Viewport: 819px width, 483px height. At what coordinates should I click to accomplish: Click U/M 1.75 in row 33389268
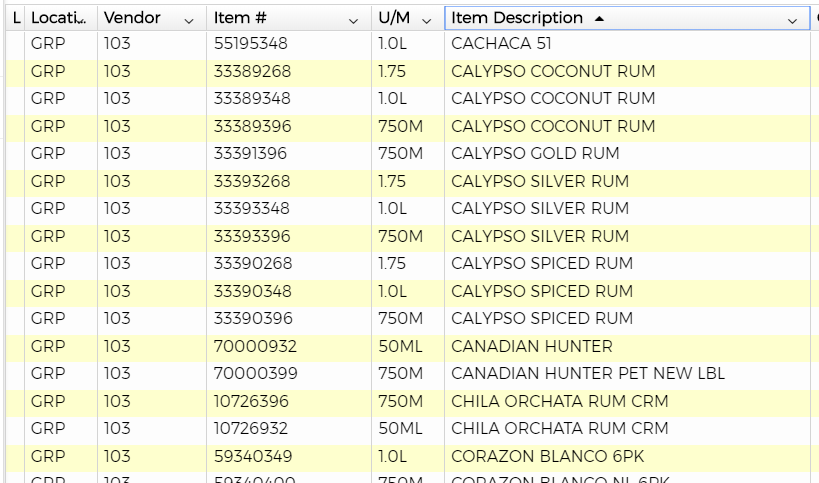392,71
